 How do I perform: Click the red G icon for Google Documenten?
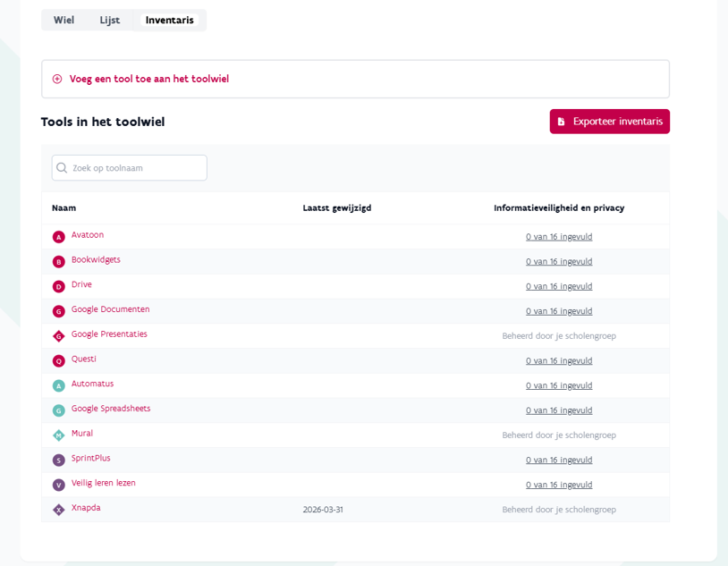coord(58,311)
